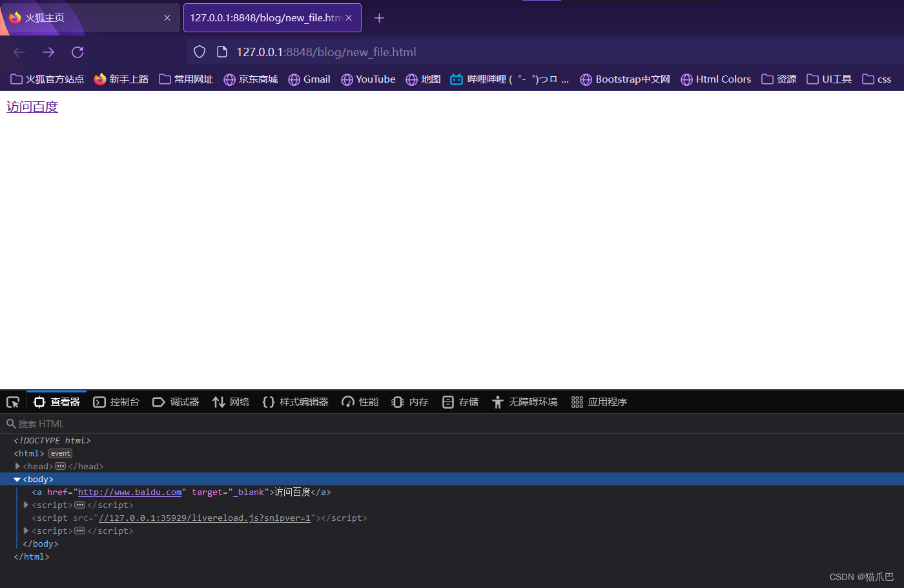Open the 应用程序 application tab
The width and height of the screenshot is (904, 588).
(x=599, y=402)
